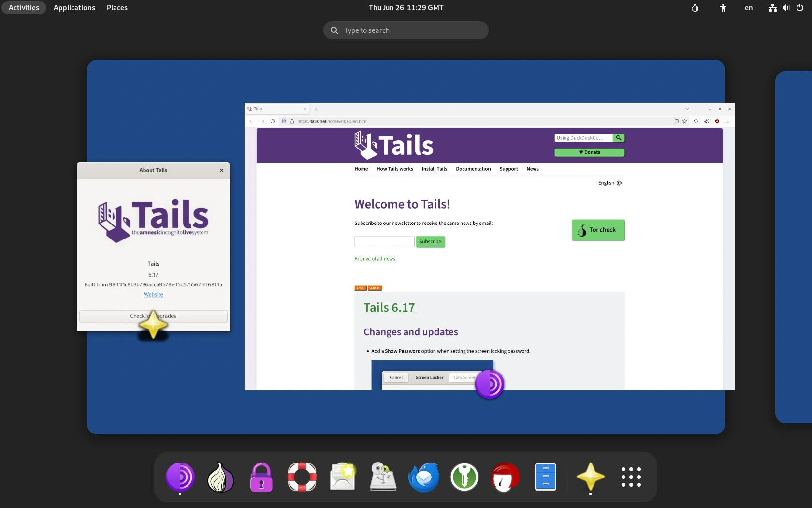
Task: Click the Tor check button
Action: coord(598,230)
